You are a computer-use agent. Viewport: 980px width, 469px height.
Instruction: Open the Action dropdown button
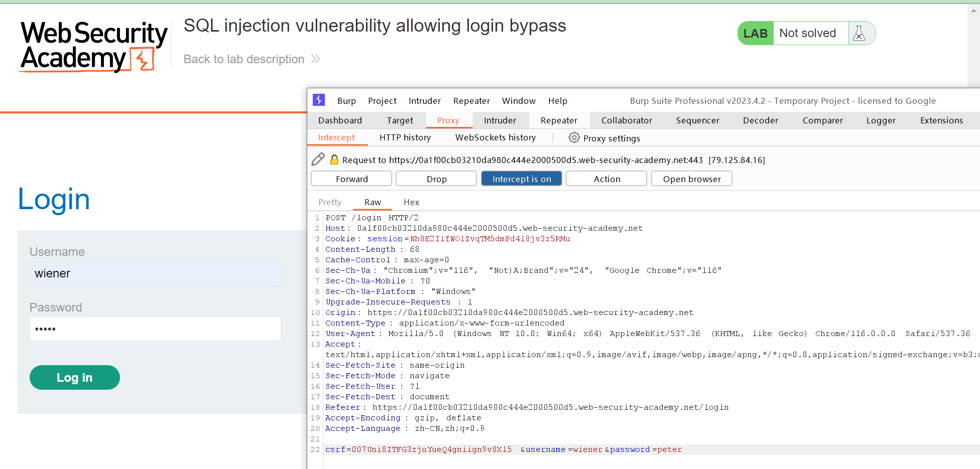[606, 179]
